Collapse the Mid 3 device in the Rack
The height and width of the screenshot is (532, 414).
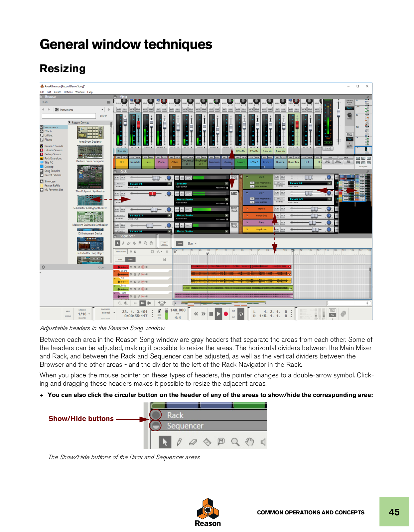pos(247,177)
